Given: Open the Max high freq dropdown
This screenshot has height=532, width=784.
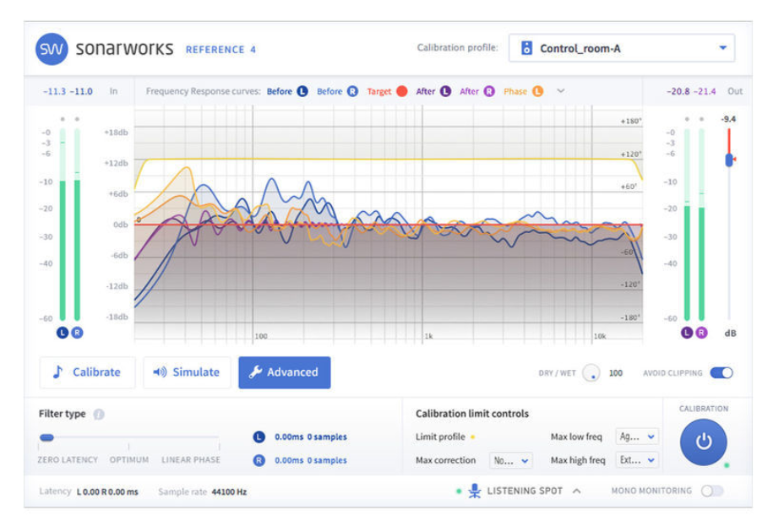Looking at the screenshot, I should point(636,460).
